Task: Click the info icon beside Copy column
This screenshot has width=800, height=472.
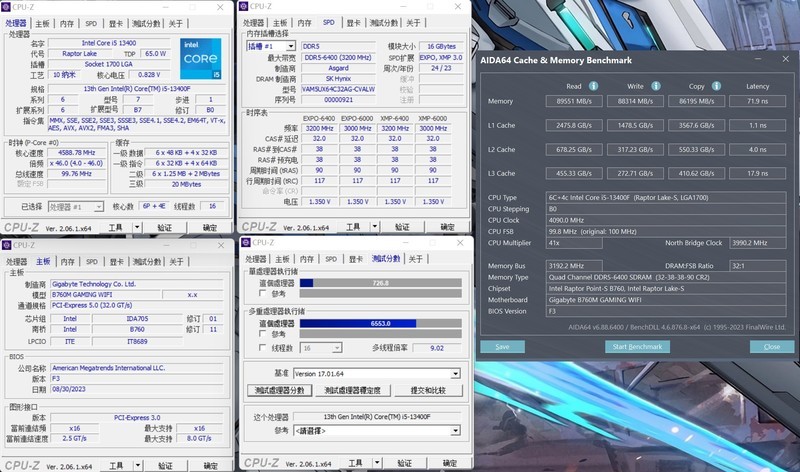Action: [x=716, y=86]
